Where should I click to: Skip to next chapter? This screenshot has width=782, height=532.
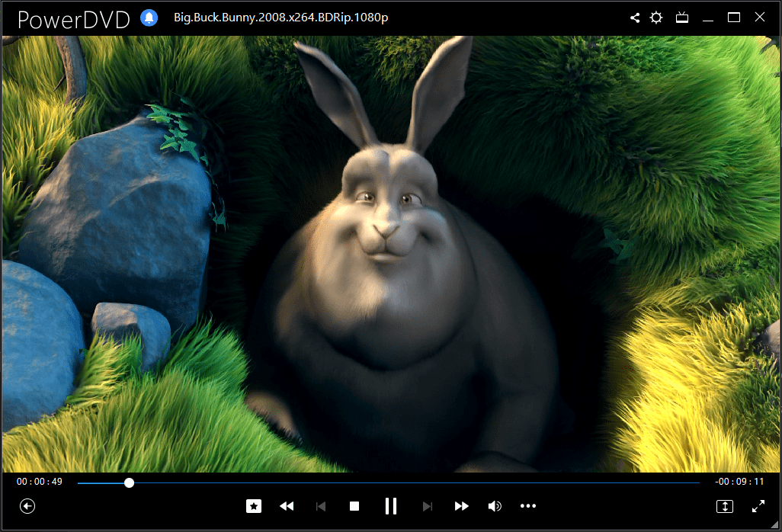click(428, 506)
